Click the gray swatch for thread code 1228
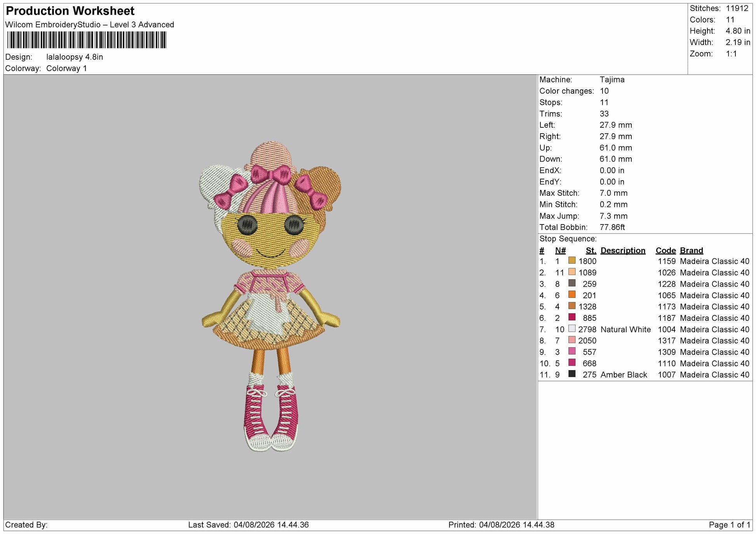This screenshot has width=756, height=534. click(x=571, y=283)
